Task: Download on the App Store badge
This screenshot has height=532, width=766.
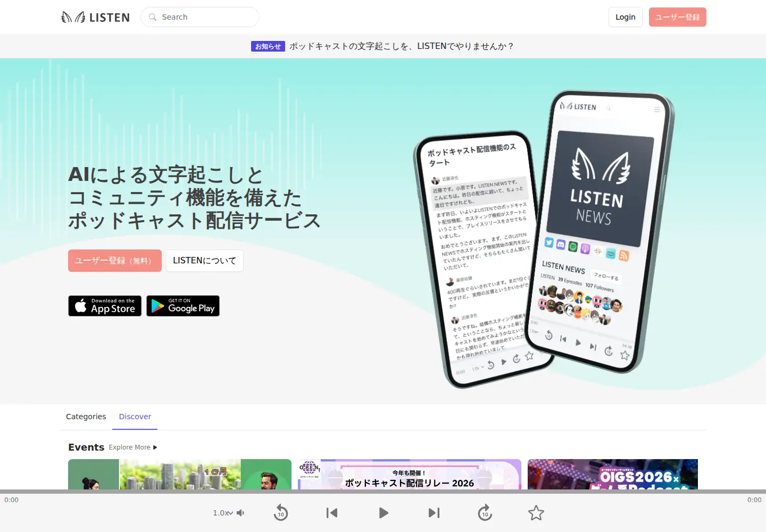Action: tap(105, 306)
